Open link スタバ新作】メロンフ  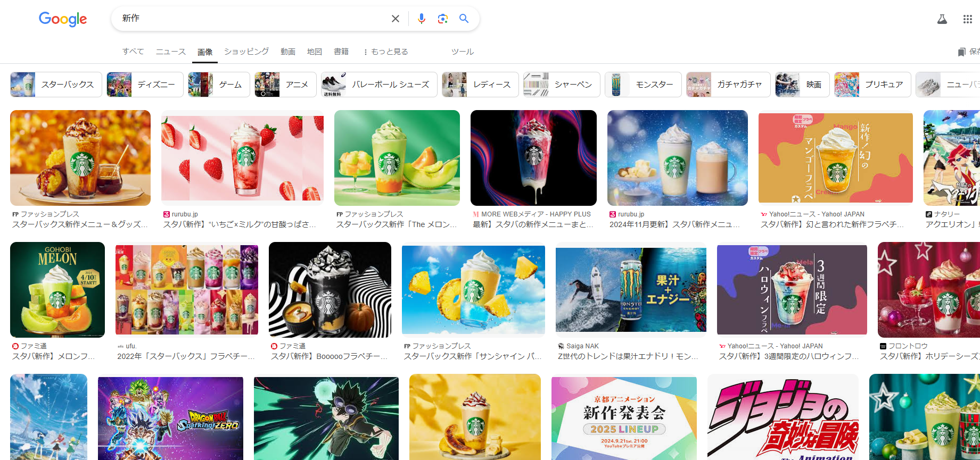pyautogui.click(x=54, y=356)
